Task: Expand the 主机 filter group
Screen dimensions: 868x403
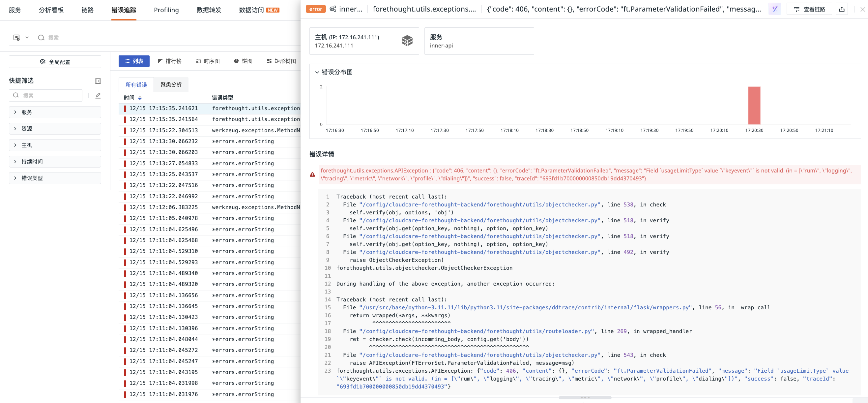Action: pyautogui.click(x=55, y=145)
